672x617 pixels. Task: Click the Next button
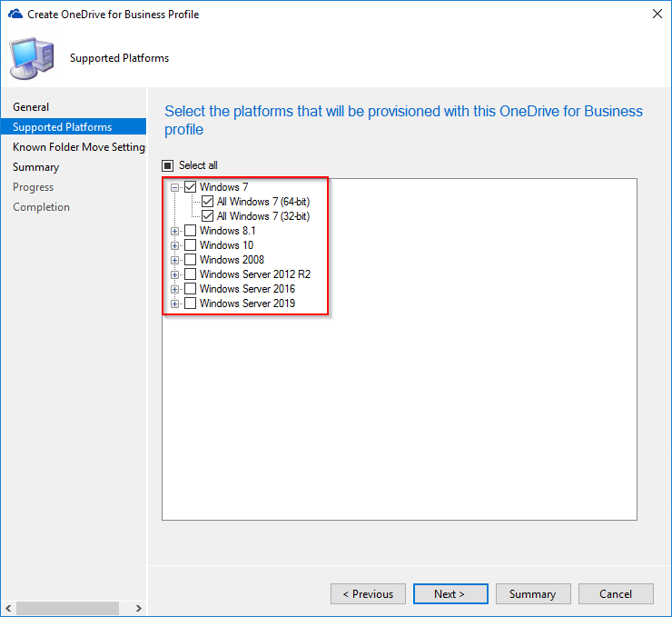[450, 594]
